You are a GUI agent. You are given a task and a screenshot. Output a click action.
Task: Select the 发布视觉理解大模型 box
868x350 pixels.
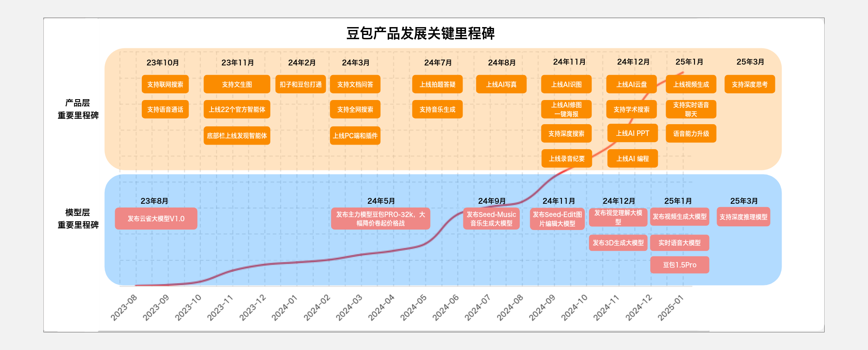coord(618,217)
